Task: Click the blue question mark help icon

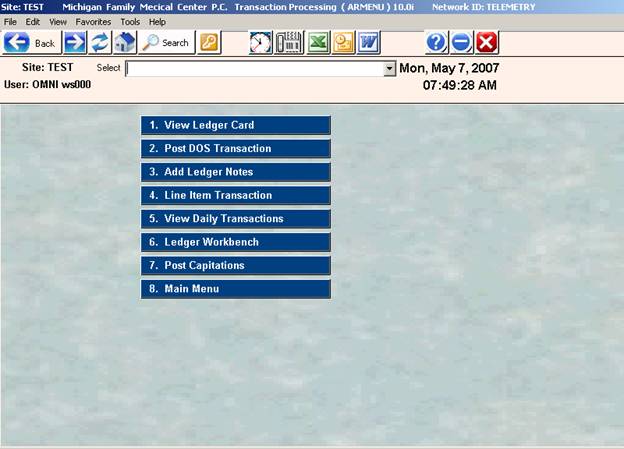Action: pyautogui.click(x=436, y=43)
